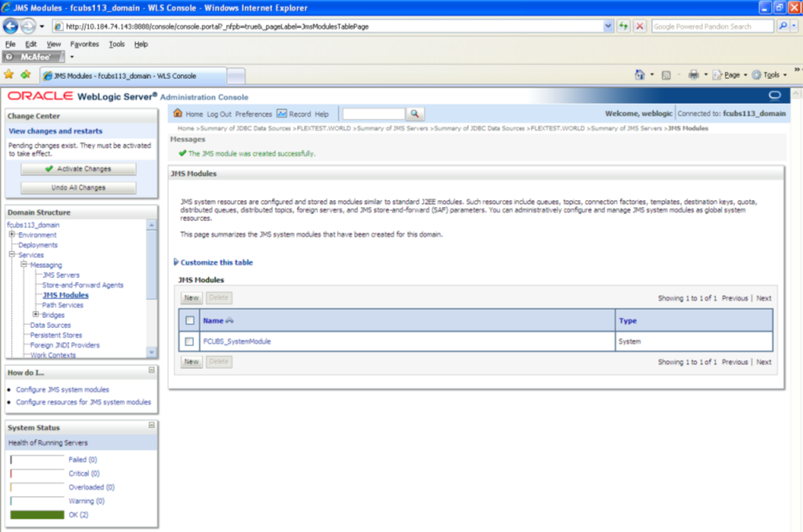This screenshot has width=803, height=532.
Task: Minimize the System Status panel
Action: click(152, 425)
